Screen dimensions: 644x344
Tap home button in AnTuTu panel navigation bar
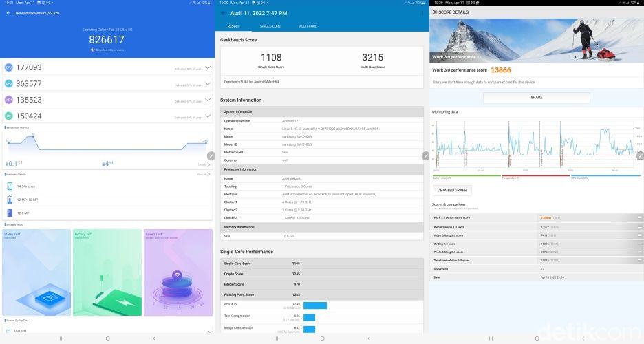coord(107,338)
